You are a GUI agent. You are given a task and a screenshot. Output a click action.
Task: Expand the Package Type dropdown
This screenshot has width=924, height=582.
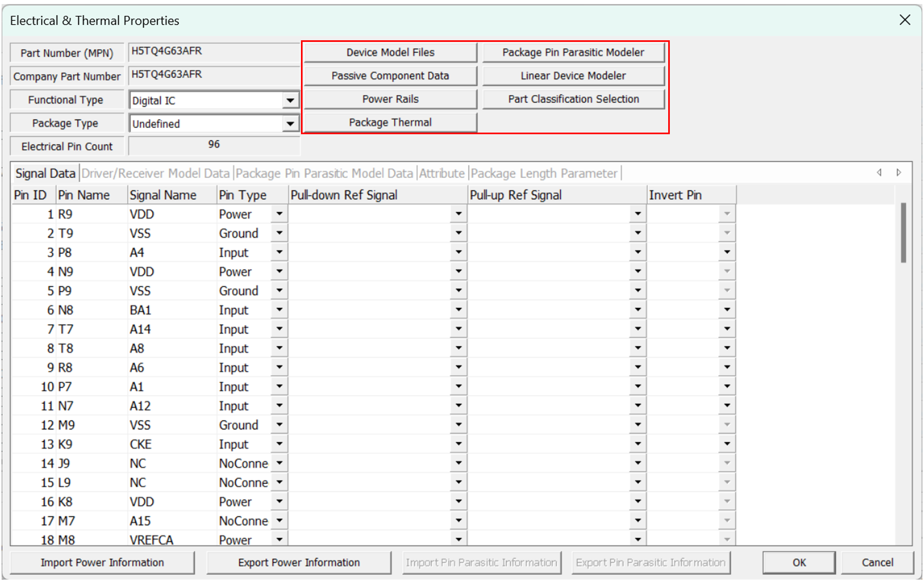click(290, 124)
